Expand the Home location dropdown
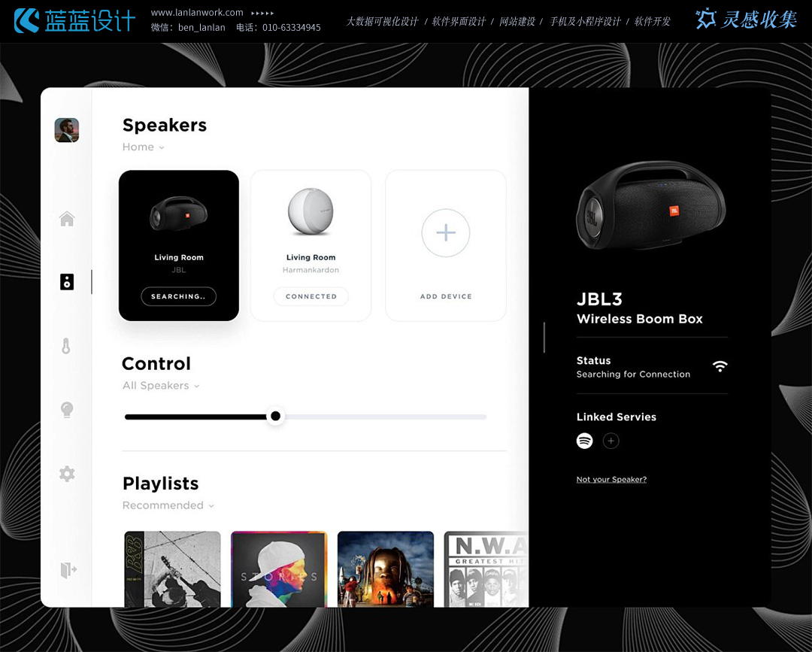Screen dimensions: 812x652 [143, 147]
